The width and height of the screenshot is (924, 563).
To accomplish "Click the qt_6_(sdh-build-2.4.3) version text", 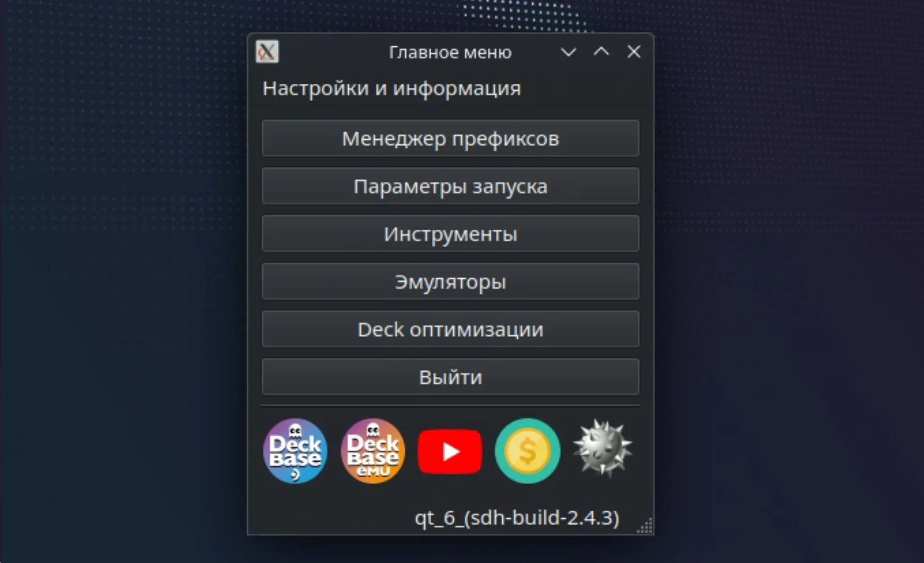I will pyautogui.click(x=517, y=518).
